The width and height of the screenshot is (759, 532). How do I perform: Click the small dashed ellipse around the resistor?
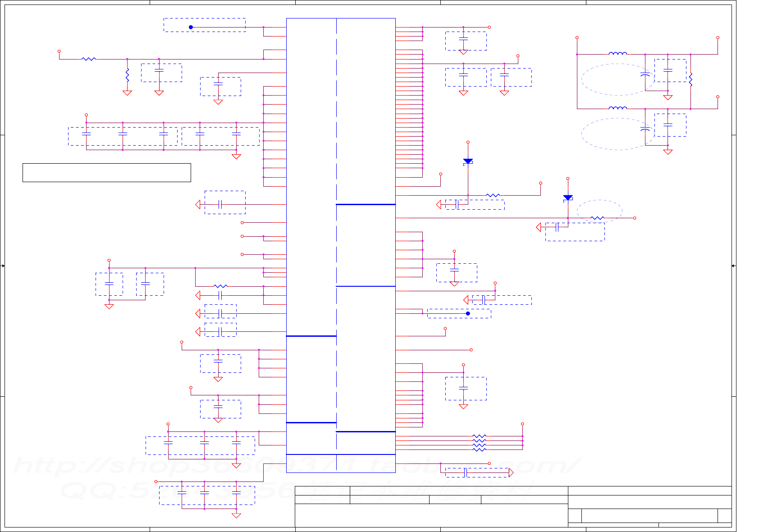pos(599,211)
